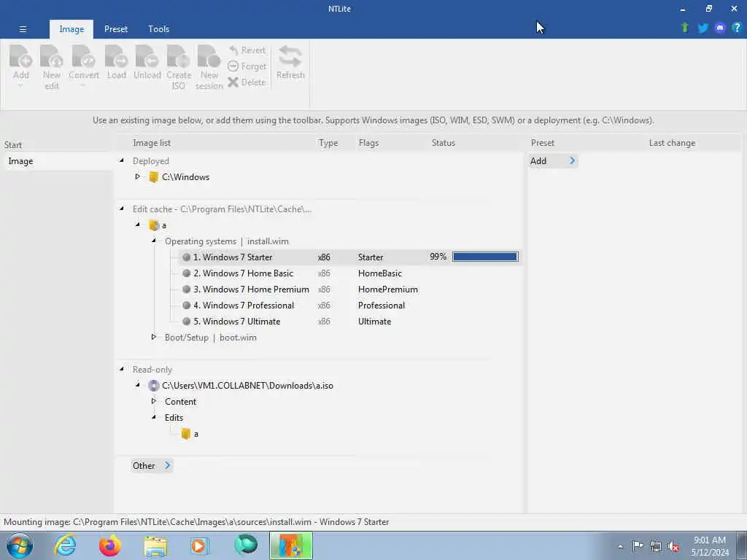The image size is (747, 560).
Task: Open the Add dropdown under the Add icon
Action: [20, 86]
